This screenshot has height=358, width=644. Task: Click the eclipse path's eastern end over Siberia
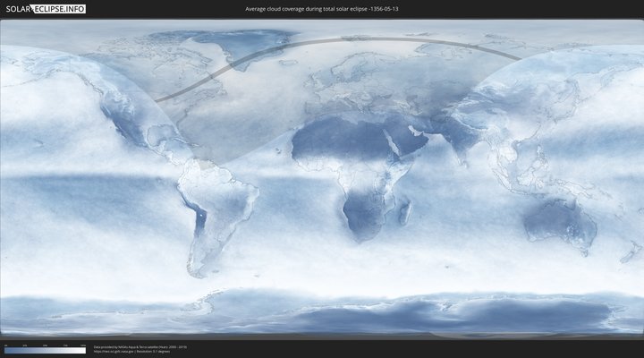[517, 58]
